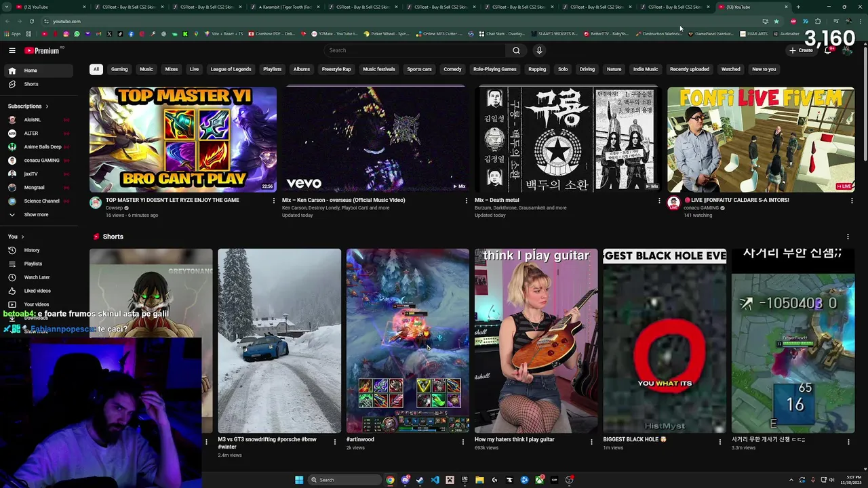Open Windows Start menu
The width and height of the screenshot is (868, 488).
pyautogui.click(x=299, y=480)
